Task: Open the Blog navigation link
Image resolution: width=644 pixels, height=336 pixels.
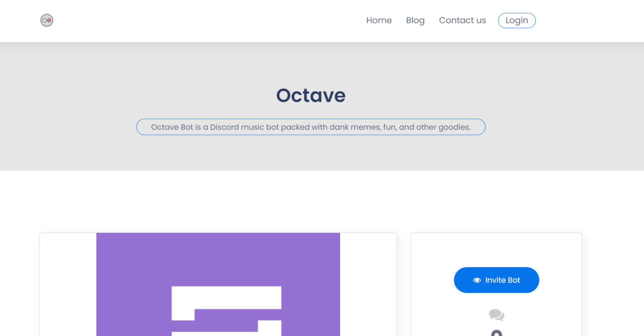Action: [x=415, y=20]
